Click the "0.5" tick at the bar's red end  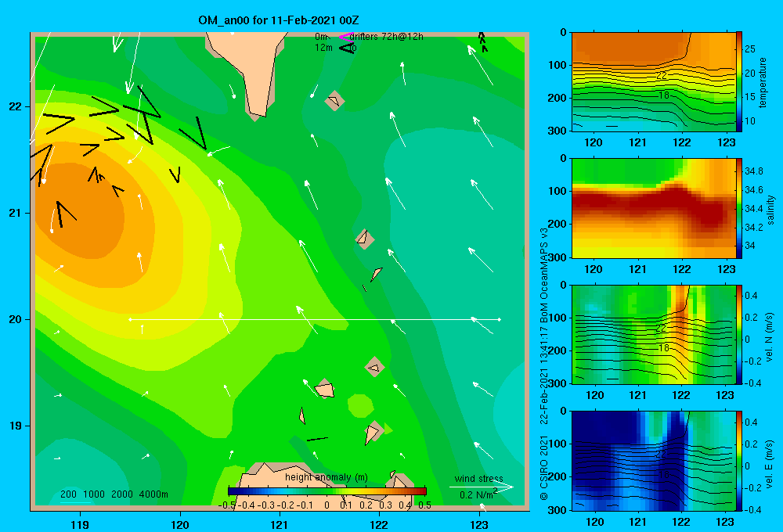[x=424, y=505]
